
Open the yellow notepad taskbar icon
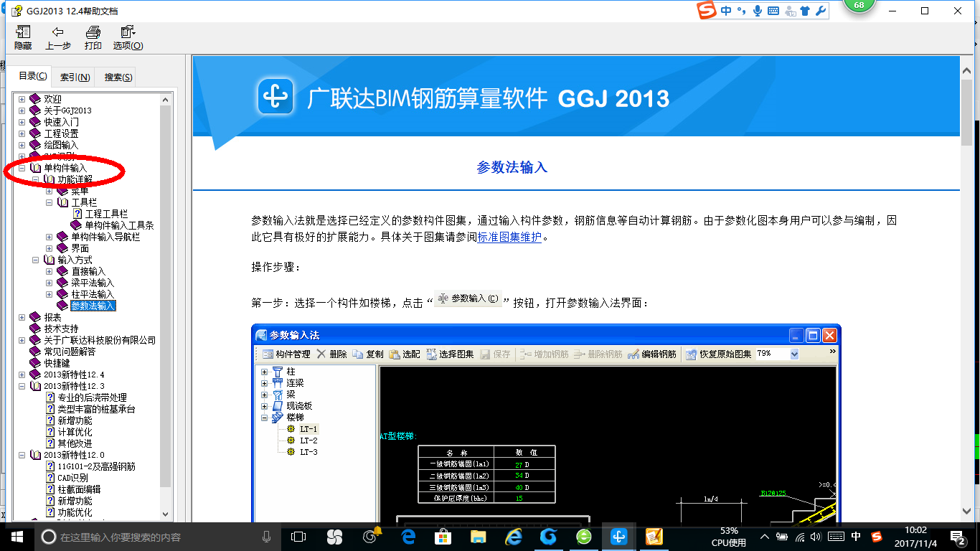(654, 537)
